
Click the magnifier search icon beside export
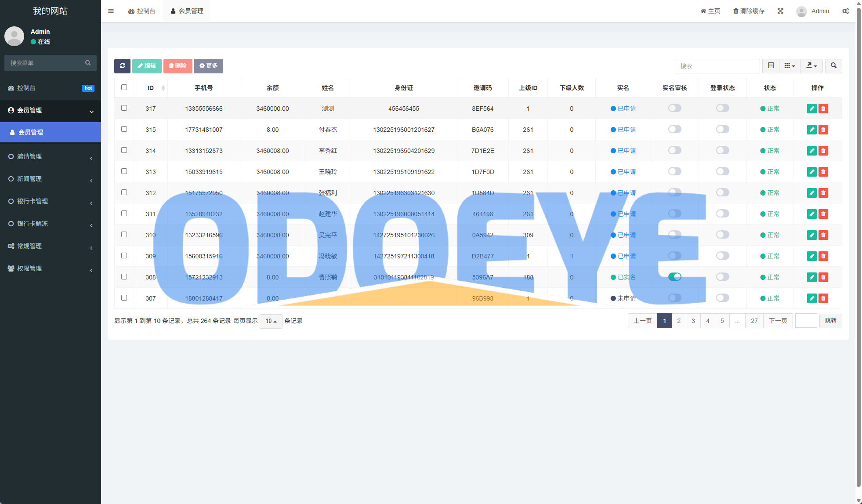(x=833, y=66)
